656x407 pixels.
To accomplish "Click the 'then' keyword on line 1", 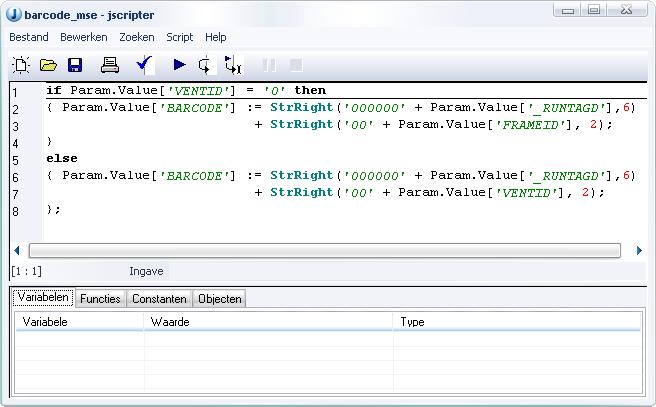I will coord(310,90).
